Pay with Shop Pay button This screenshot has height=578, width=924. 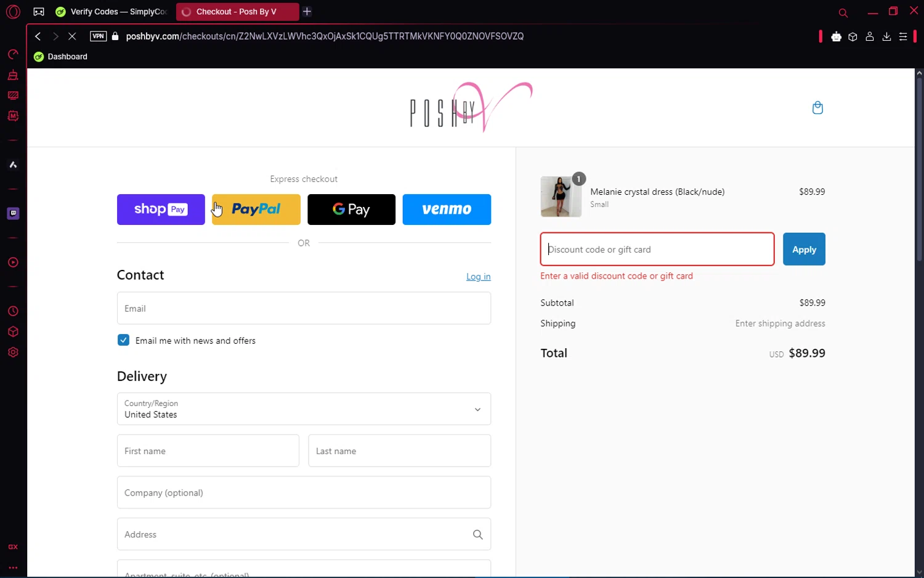[161, 210]
